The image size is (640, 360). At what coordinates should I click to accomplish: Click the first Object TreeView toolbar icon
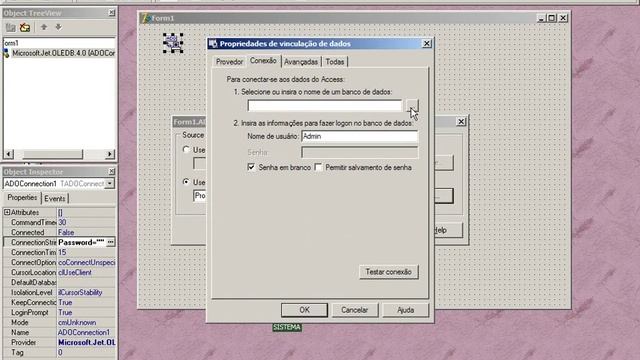tap(10, 27)
